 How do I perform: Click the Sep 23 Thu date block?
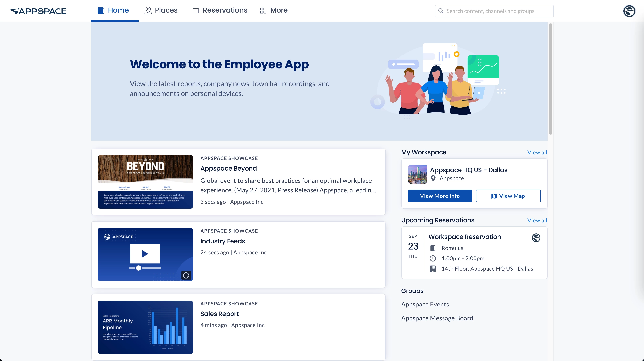413,246
